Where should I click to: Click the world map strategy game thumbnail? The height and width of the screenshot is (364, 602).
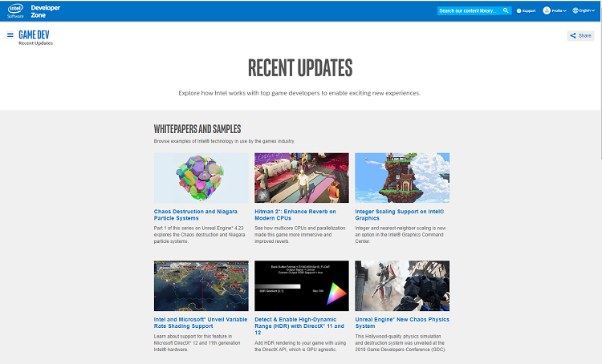(x=201, y=285)
